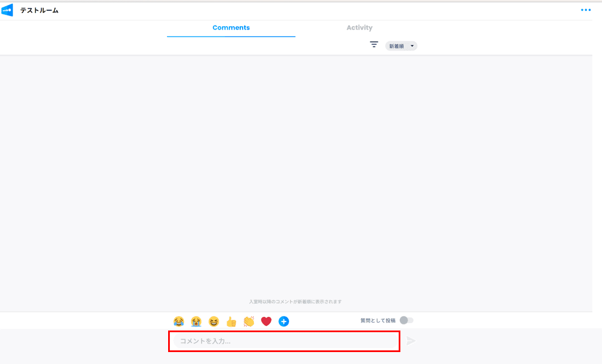The height and width of the screenshot is (364, 602).
Task: Send the clapping hands reaction
Action: click(249, 321)
